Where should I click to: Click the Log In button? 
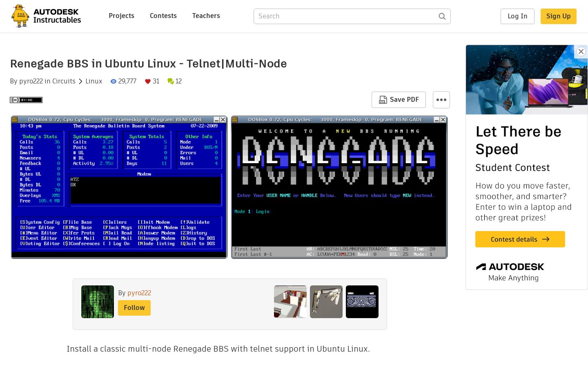517,16
